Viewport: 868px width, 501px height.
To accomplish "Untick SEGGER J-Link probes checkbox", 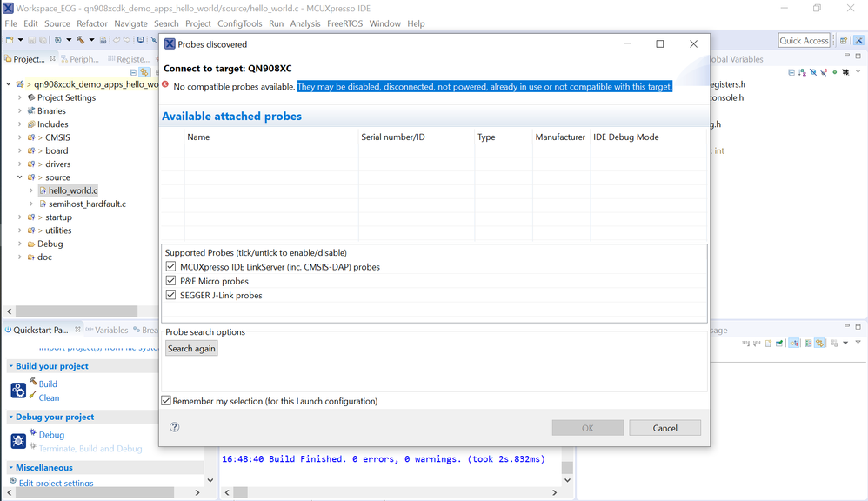I will coord(170,295).
